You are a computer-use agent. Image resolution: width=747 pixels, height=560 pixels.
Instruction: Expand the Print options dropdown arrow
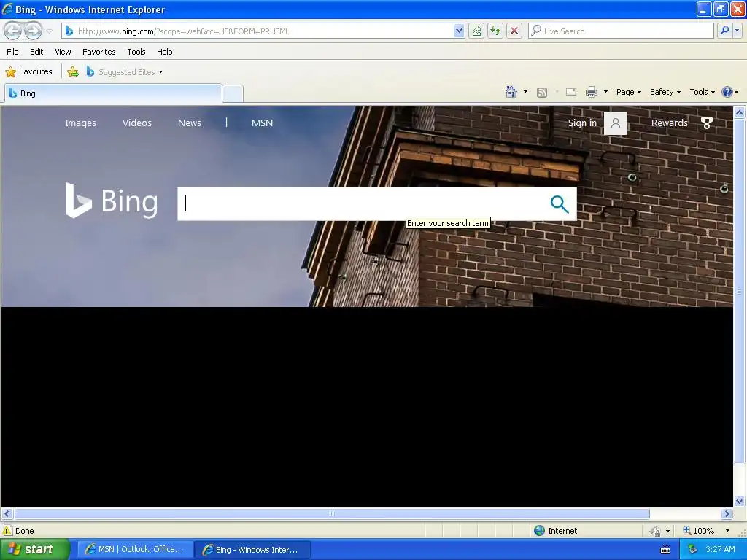click(x=606, y=92)
